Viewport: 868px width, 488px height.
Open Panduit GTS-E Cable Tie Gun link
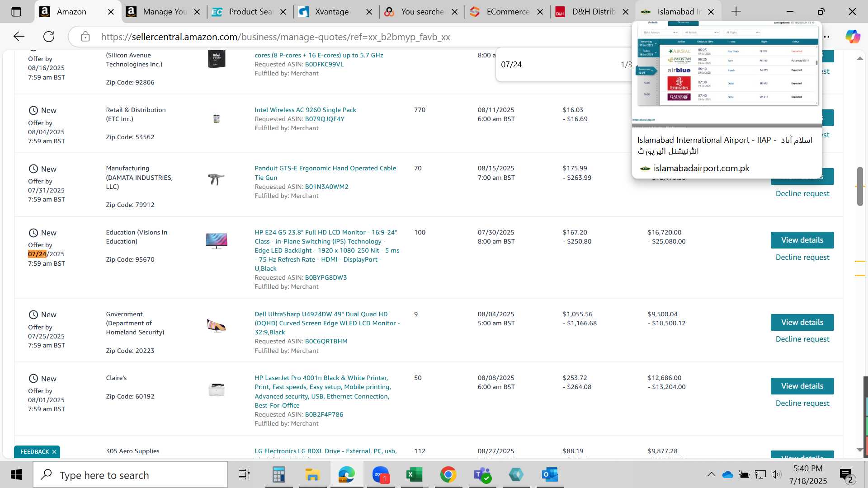[325, 173]
